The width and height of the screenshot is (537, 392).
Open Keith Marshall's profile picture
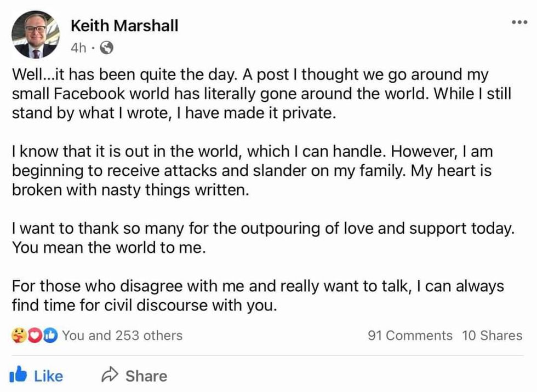[x=35, y=34]
